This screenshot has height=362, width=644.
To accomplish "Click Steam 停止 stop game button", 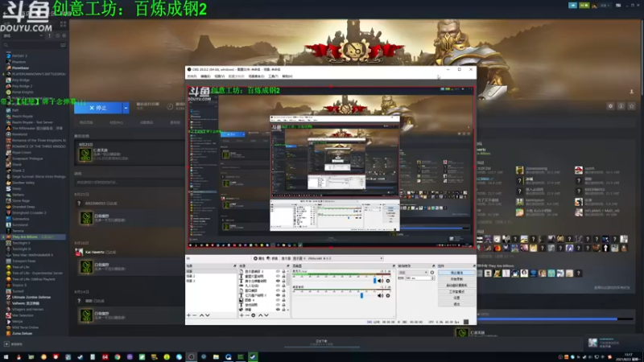I will tap(98, 108).
